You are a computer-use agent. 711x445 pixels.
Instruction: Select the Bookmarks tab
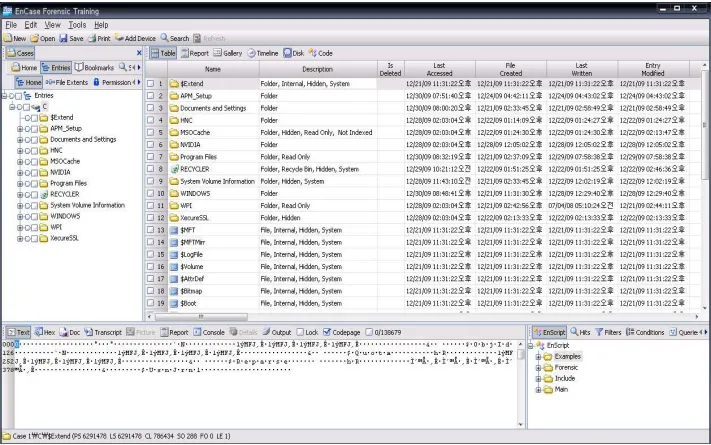(x=96, y=67)
